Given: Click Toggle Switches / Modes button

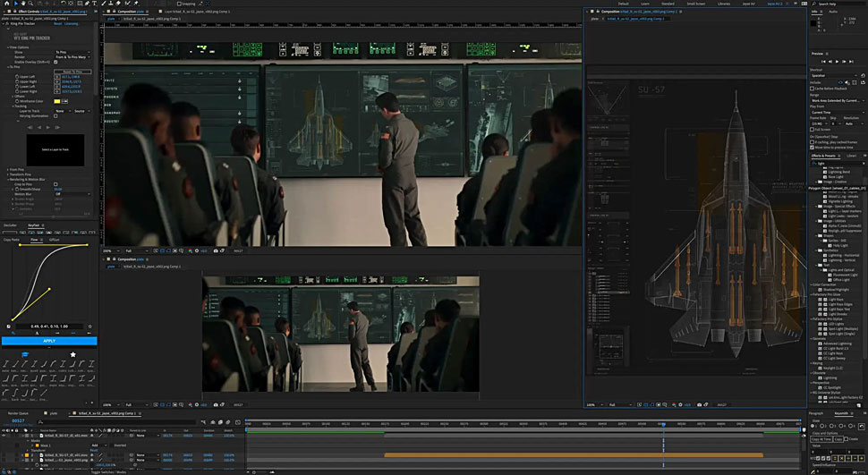Looking at the screenshot, I should click(x=108, y=472).
